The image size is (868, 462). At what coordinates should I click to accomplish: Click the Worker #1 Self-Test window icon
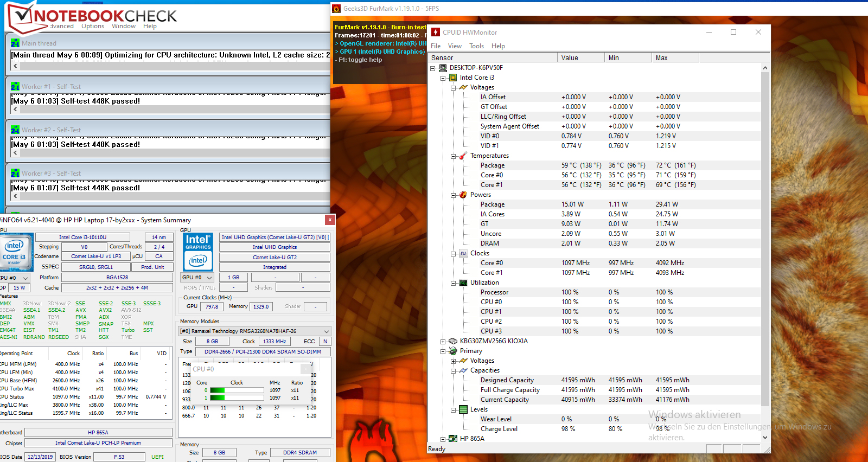(x=15, y=87)
